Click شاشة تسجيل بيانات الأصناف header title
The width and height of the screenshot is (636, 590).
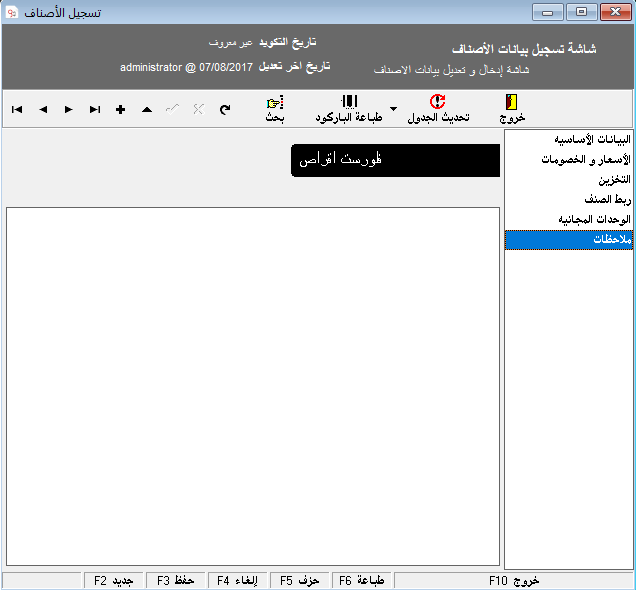tap(524, 49)
